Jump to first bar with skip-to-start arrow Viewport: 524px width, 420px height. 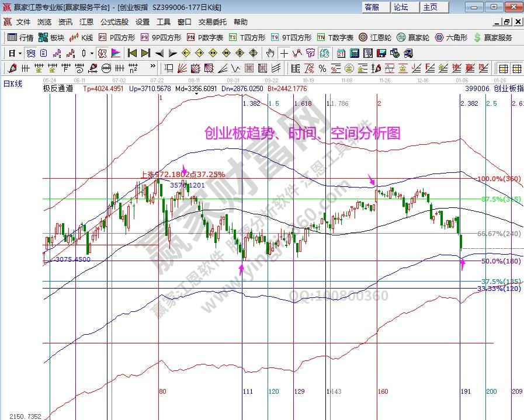tap(132, 53)
